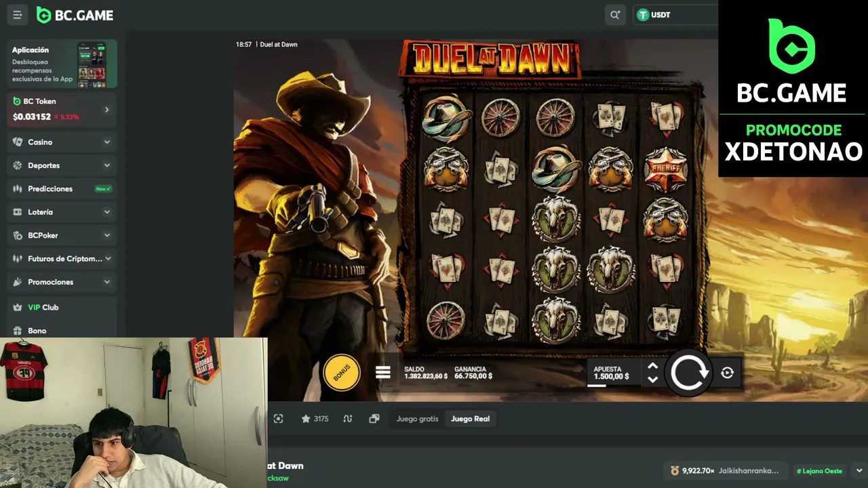The height and width of the screenshot is (488, 868).
Task: Decrease the bet with the down arrow
Action: (x=652, y=379)
